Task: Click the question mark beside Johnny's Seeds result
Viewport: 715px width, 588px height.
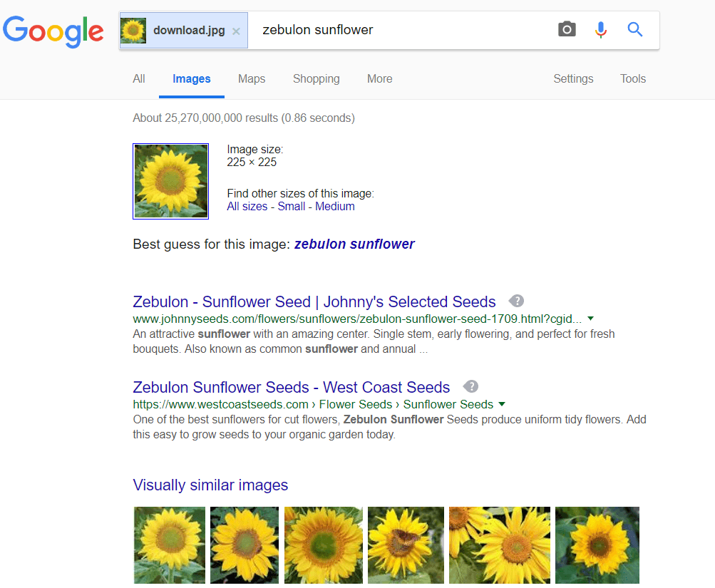Action: 517,300
